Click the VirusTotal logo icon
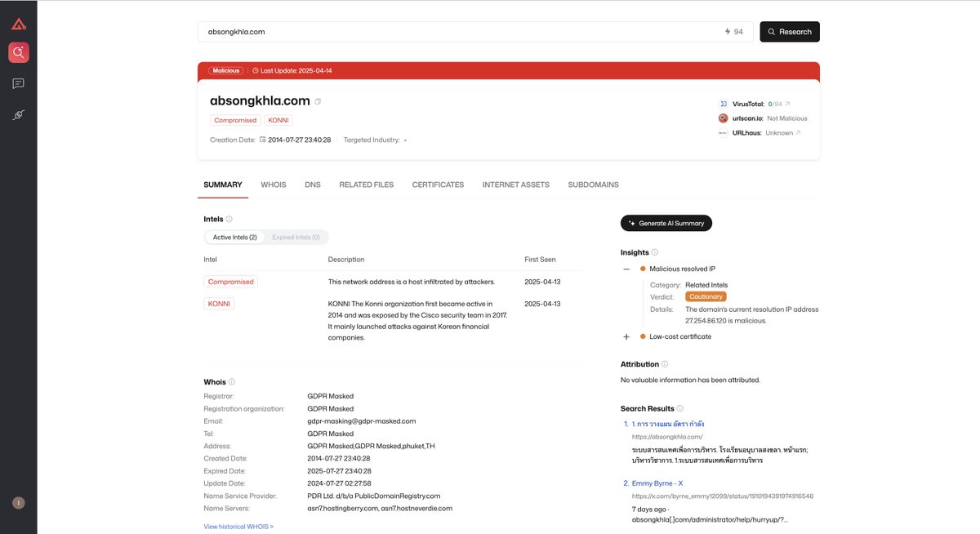980x534 pixels. [x=723, y=104]
